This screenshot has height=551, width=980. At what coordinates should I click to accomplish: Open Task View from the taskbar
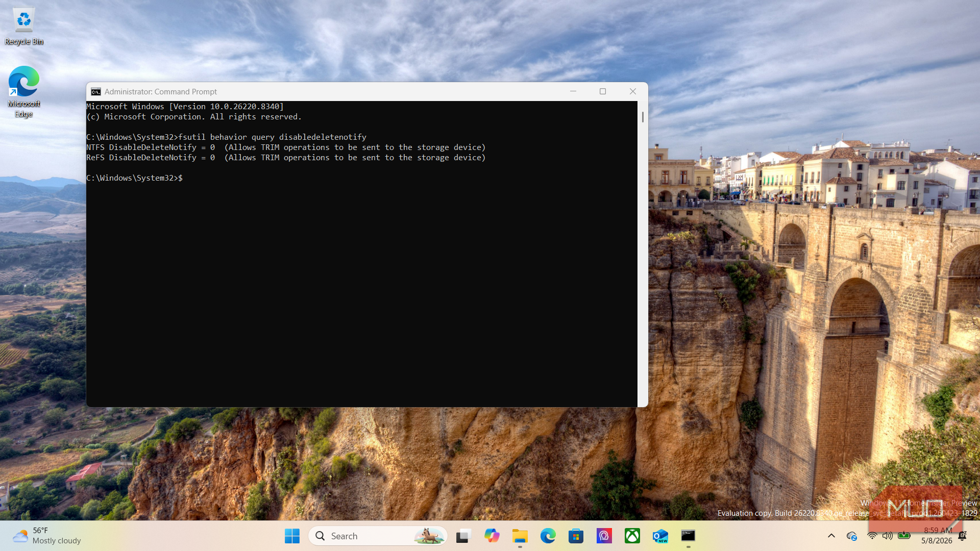pyautogui.click(x=463, y=536)
